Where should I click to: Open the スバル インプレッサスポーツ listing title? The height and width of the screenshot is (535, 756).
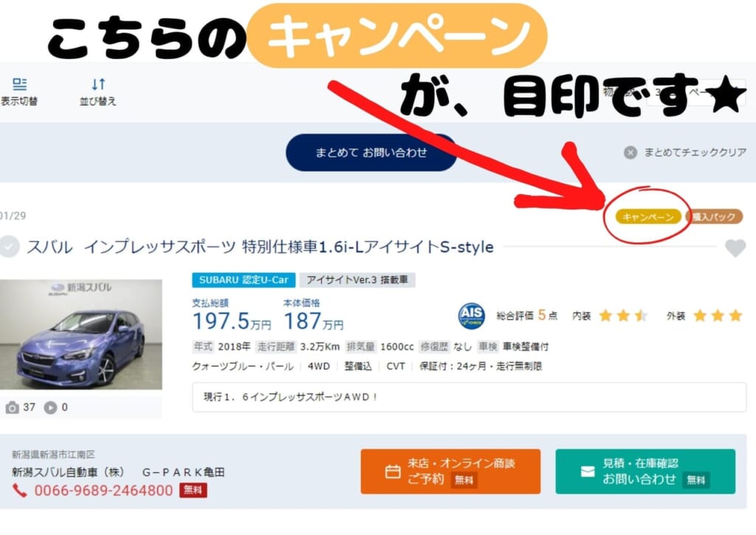[261, 247]
